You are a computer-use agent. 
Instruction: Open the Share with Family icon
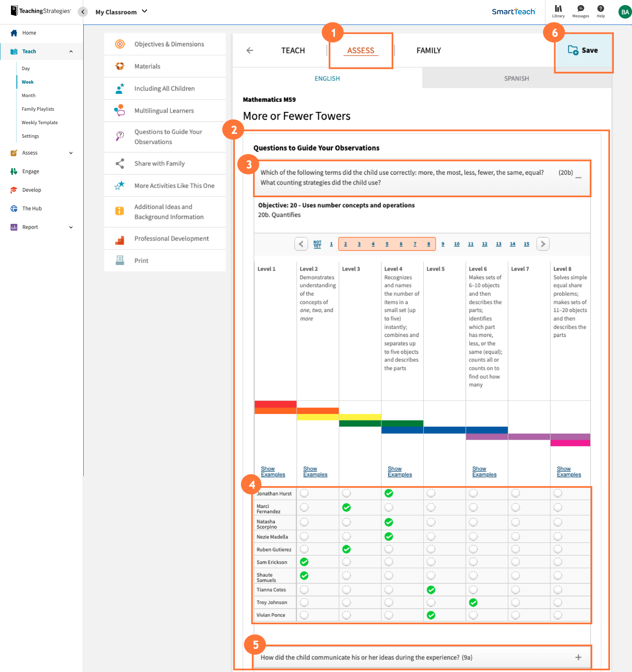tap(120, 163)
